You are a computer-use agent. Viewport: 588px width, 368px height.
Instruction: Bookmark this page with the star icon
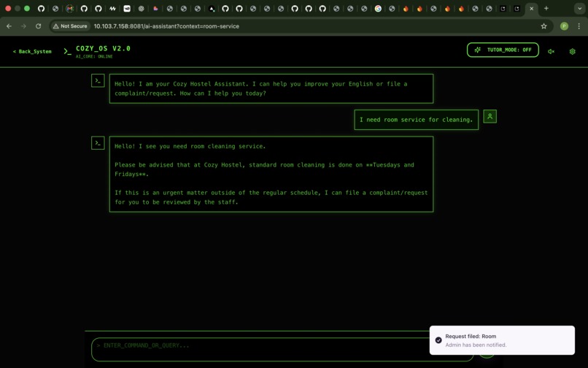(543, 26)
